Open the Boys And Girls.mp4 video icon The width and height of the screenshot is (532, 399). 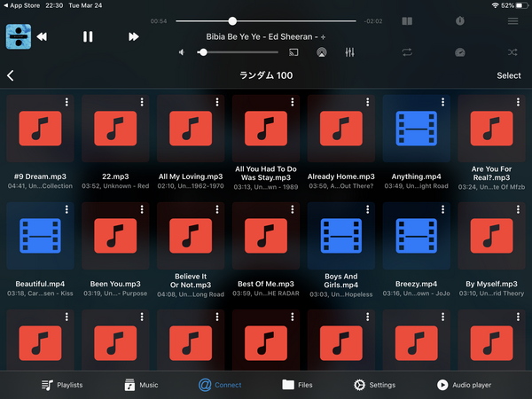[341, 236]
